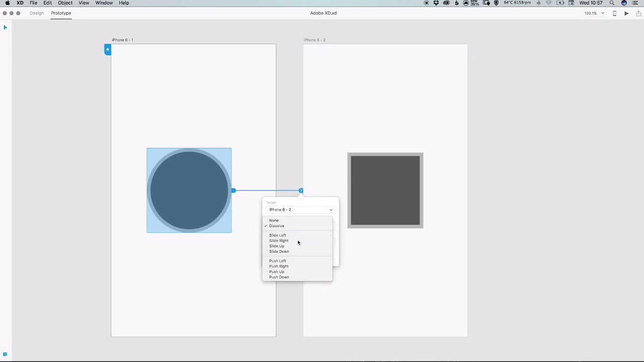Open the Edit menu
Screen dimensions: 644x362
(48, 3)
